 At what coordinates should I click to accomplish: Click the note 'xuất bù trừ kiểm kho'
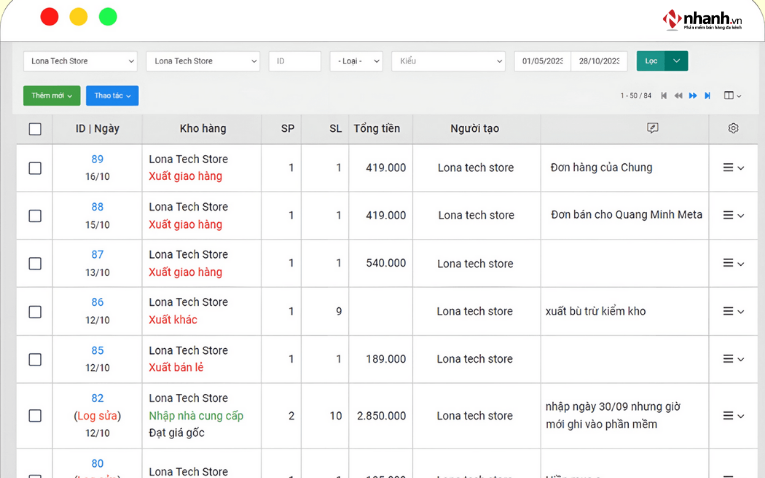coord(595,311)
